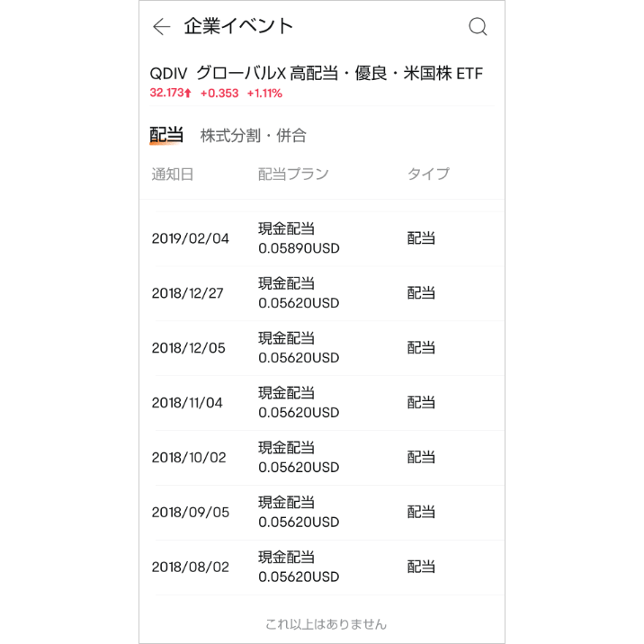Click the 企業イベント page title
The width and height of the screenshot is (644, 644).
coord(238,26)
